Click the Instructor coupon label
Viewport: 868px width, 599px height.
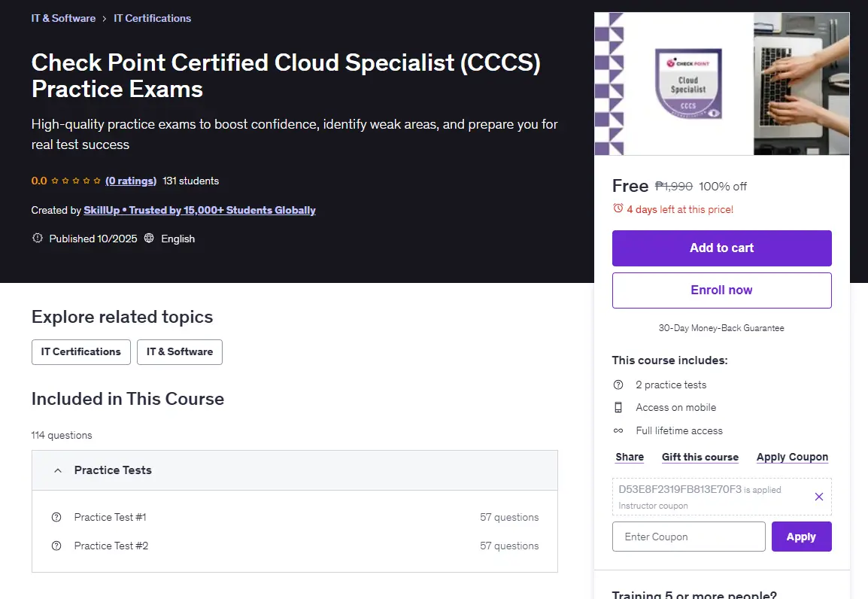pyautogui.click(x=653, y=506)
